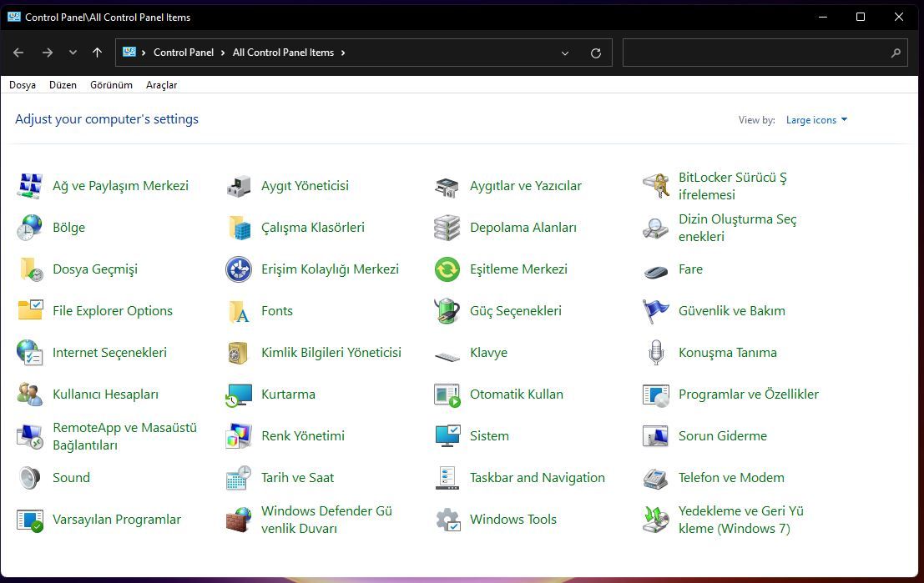Refresh the Control Panel view
This screenshot has width=924, height=583.
click(x=596, y=53)
